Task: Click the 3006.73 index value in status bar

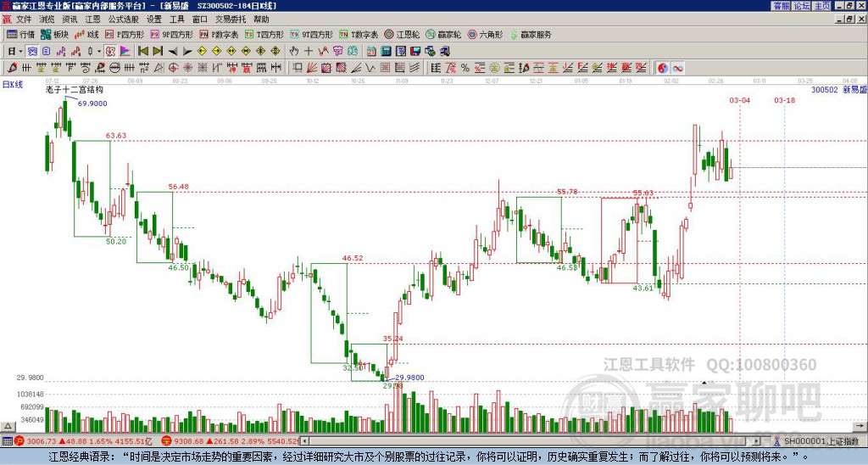Action: click(42, 441)
